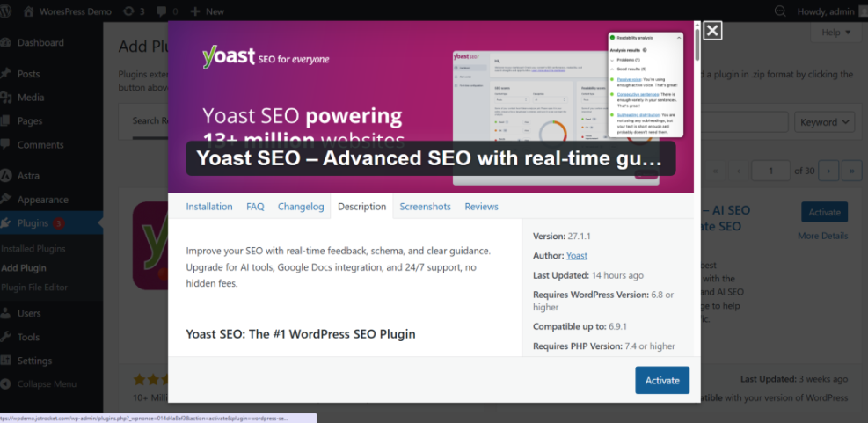Select the Plugins menu item

pos(33,223)
